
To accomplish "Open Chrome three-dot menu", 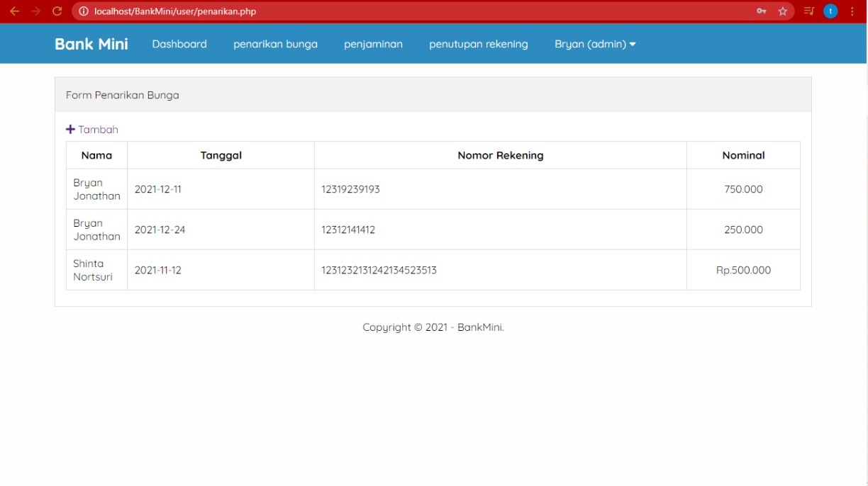I will [x=852, y=11].
